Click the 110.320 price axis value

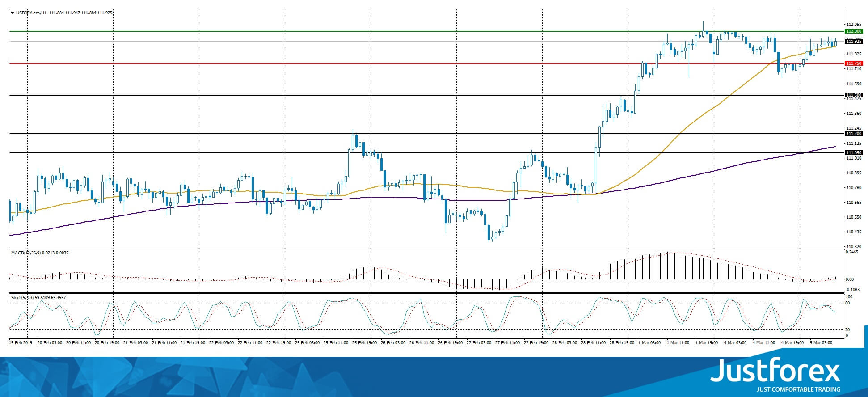click(x=854, y=247)
